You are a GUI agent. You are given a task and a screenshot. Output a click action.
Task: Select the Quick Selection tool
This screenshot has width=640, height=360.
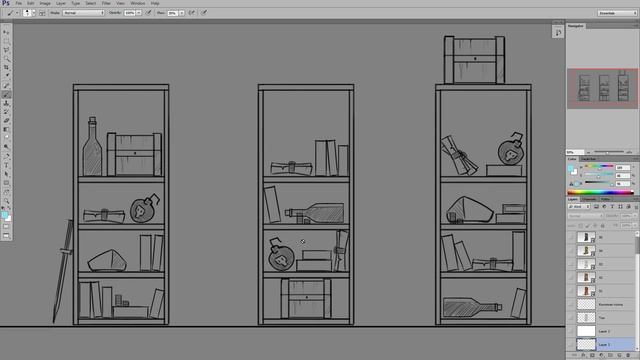(x=6, y=58)
